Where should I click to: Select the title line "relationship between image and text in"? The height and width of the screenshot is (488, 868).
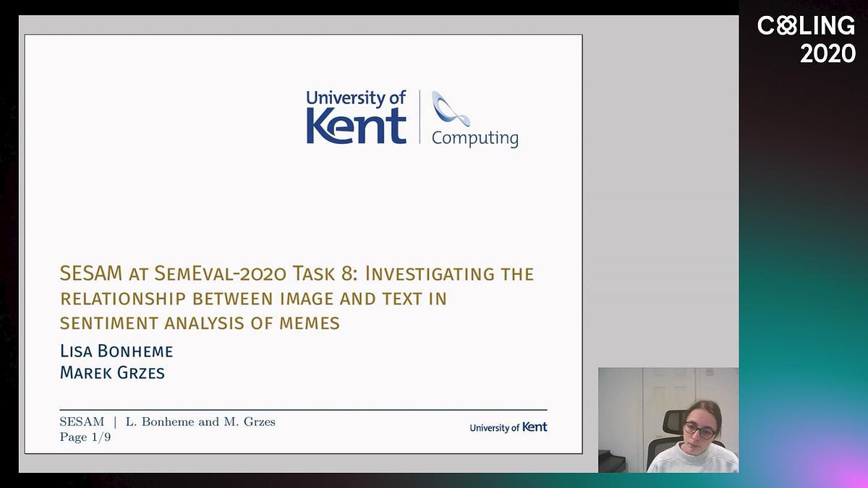253,299
